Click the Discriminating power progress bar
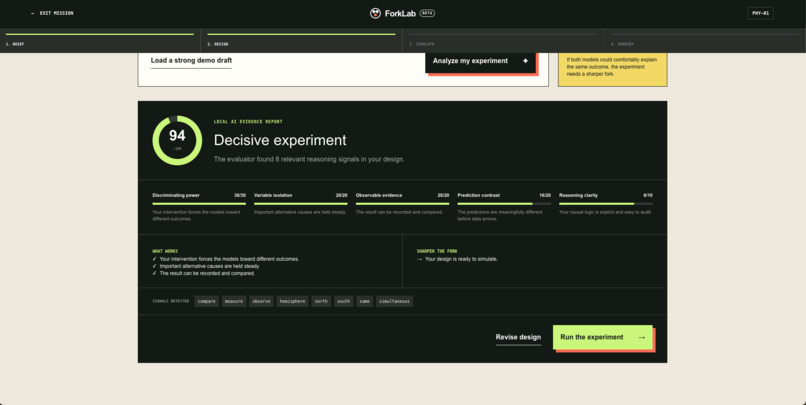This screenshot has height=405, width=806. click(x=199, y=204)
